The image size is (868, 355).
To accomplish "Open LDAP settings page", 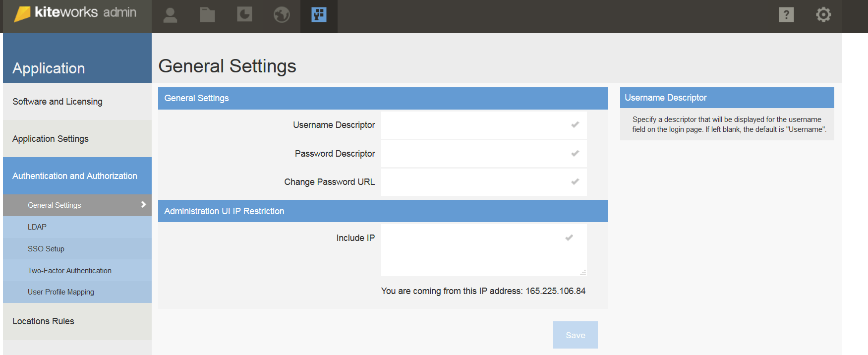I will (77, 227).
